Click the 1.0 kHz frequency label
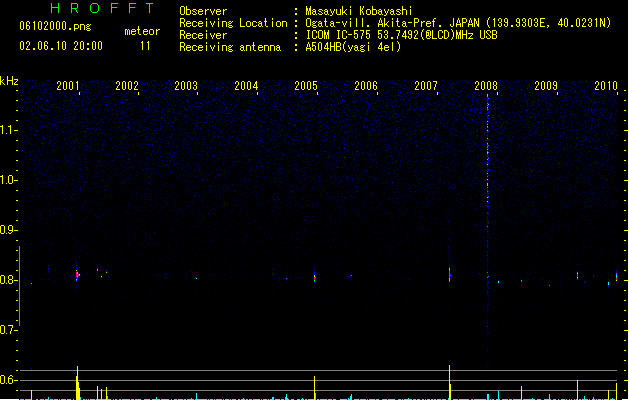Image resolution: width=629 pixels, height=400 pixels. tap(8, 180)
